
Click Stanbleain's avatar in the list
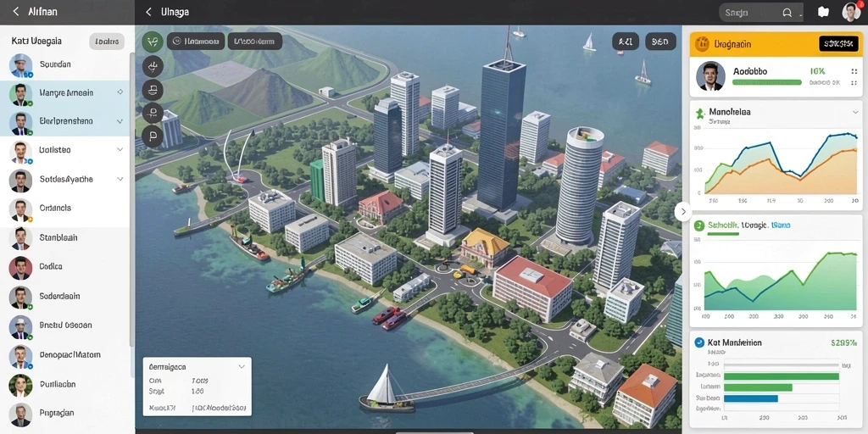point(20,238)
